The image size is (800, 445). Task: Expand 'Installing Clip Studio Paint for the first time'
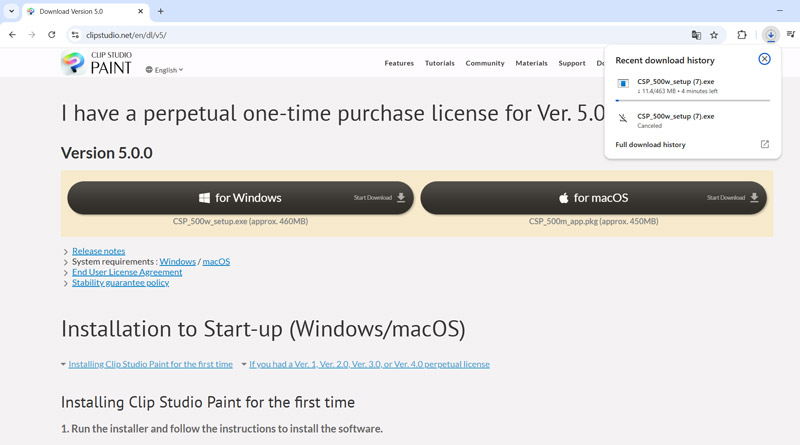point(150,364)
